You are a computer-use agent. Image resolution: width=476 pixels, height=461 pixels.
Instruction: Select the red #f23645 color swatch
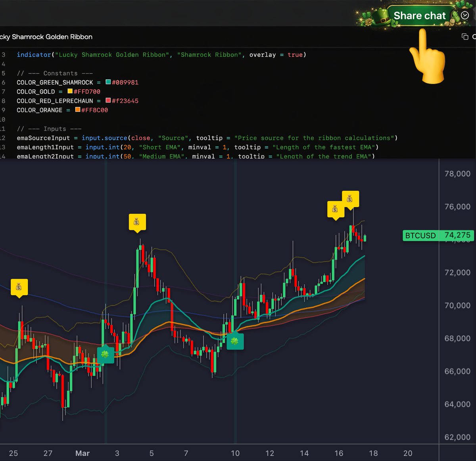pos(108,100)
